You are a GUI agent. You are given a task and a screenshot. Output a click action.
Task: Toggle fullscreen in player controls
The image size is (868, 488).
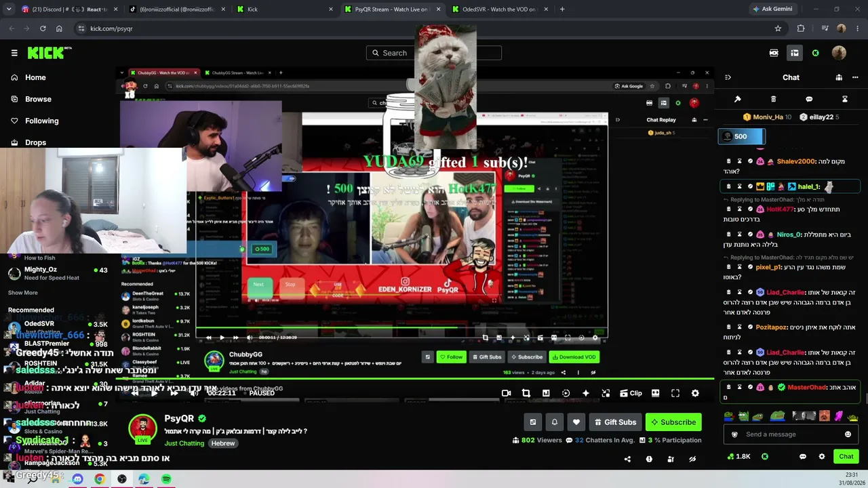click(675, 393)
